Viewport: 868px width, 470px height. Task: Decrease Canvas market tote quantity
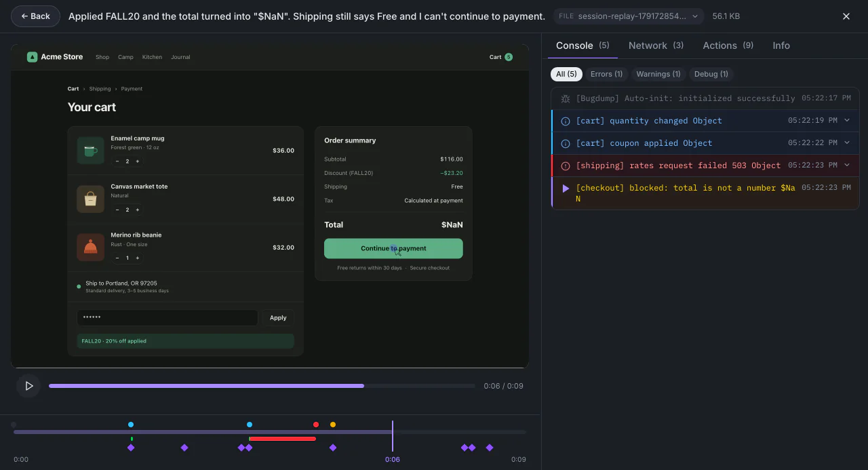pos(117,210)
